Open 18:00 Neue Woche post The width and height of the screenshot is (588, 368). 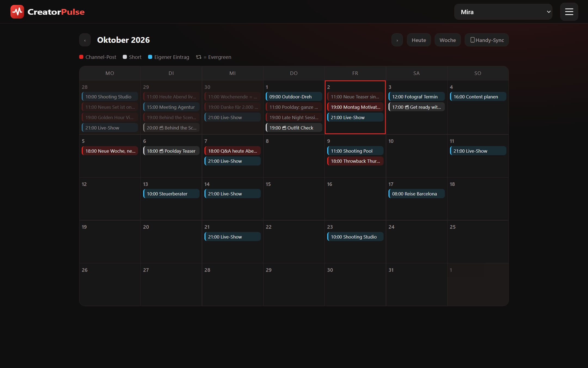pos(110,151)
